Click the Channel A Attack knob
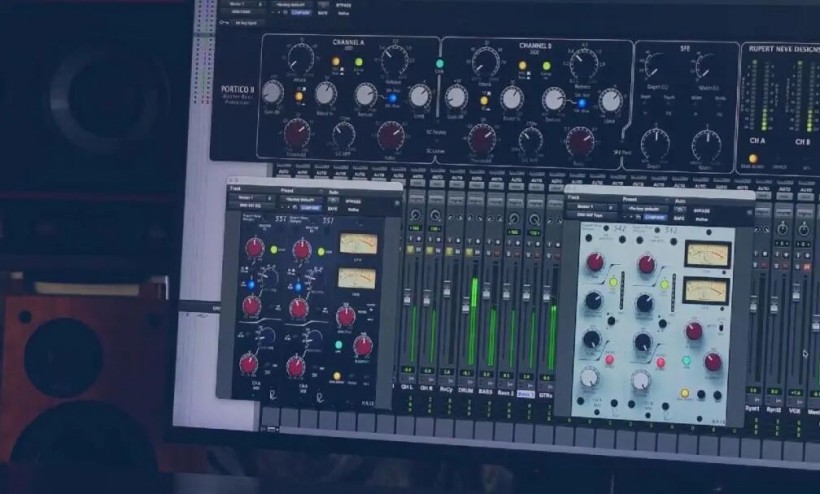This screenshot has width=820, height=494. pos(301,58)
